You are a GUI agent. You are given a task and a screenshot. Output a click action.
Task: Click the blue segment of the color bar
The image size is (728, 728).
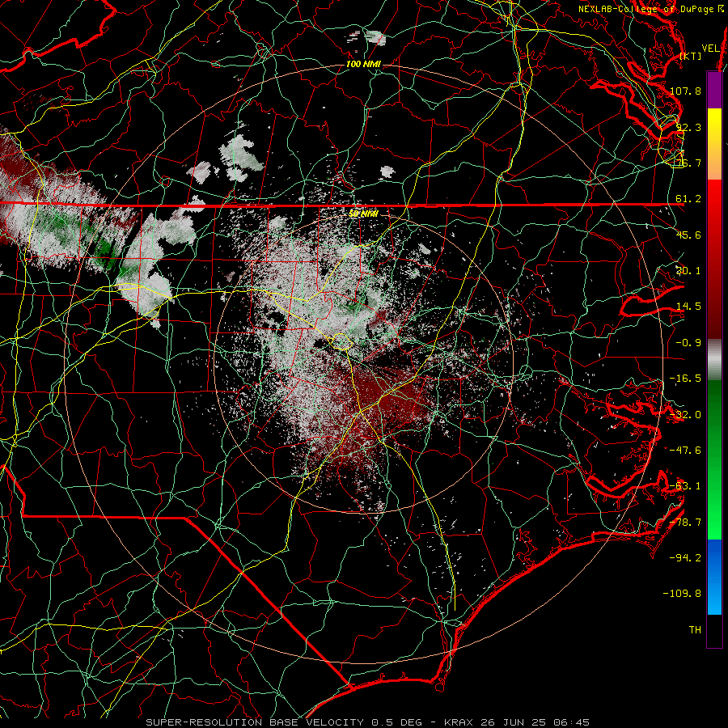(714, 577)
